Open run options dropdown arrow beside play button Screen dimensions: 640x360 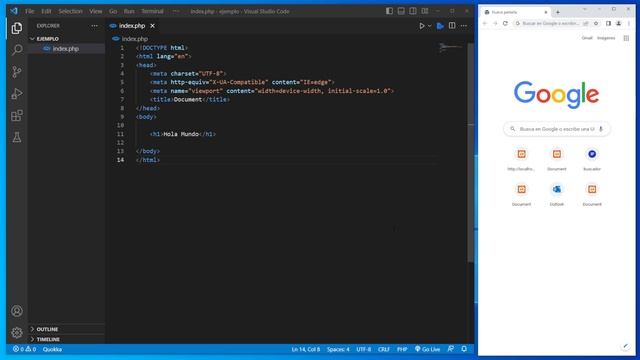click(x=429, y=26)
